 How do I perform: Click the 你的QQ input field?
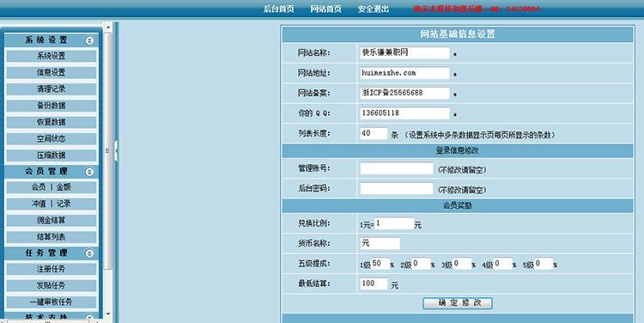pyautogui.click(x=405, y=113)
